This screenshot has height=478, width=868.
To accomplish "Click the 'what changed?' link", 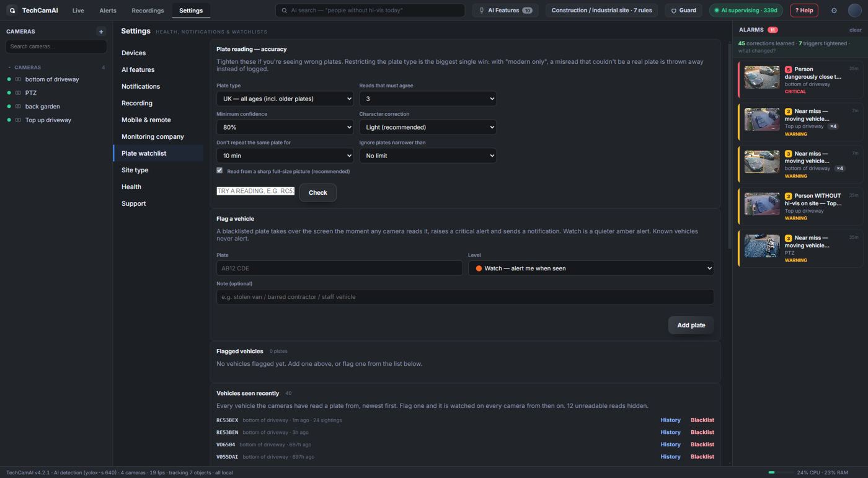I will (757, 51).
